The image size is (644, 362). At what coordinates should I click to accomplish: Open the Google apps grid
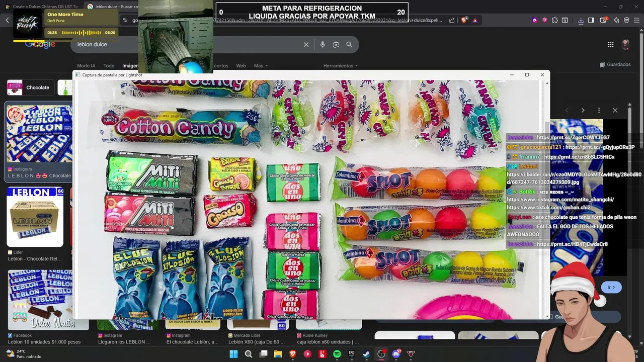[x=611, y=44]
